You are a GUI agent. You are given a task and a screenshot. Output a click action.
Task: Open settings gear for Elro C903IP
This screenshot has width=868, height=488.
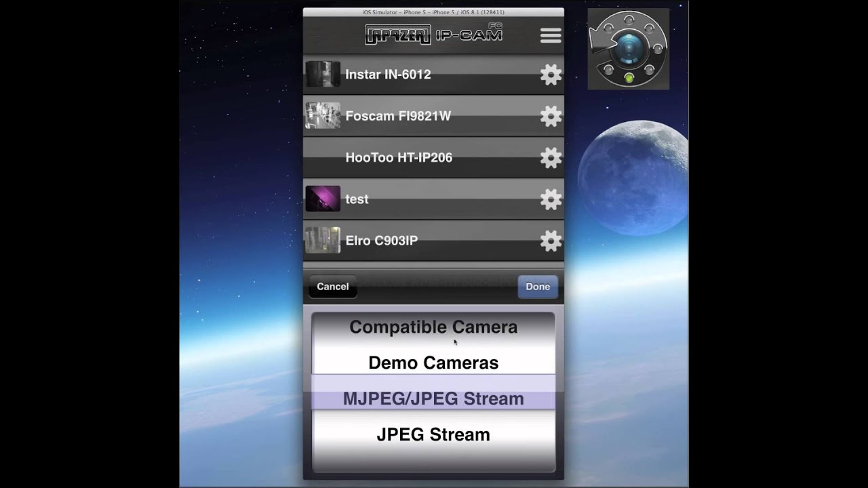[x=551, y=241]
